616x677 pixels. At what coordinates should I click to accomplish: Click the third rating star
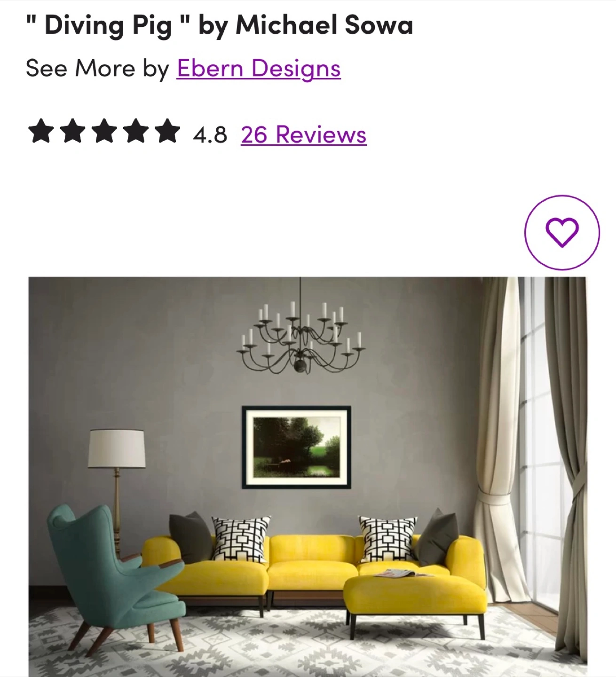(x=104, y=131)
